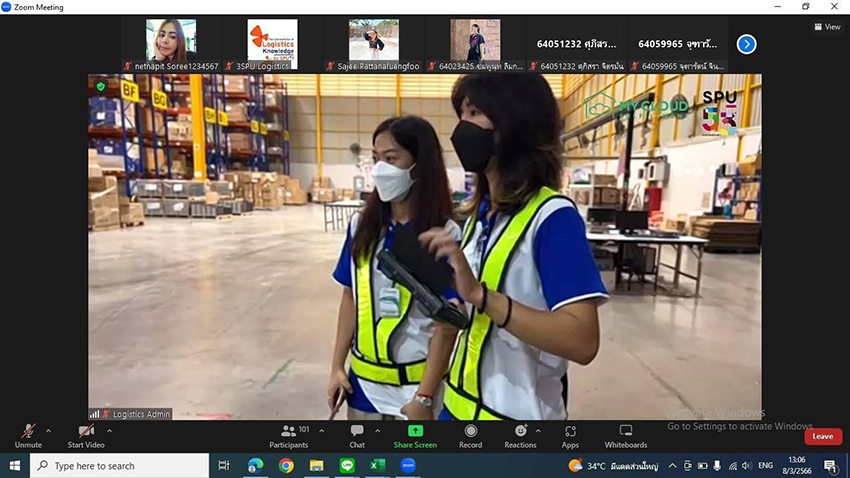Click the taskbar search box
Viewport: 850px width, 478px height.
click(119, 466)
